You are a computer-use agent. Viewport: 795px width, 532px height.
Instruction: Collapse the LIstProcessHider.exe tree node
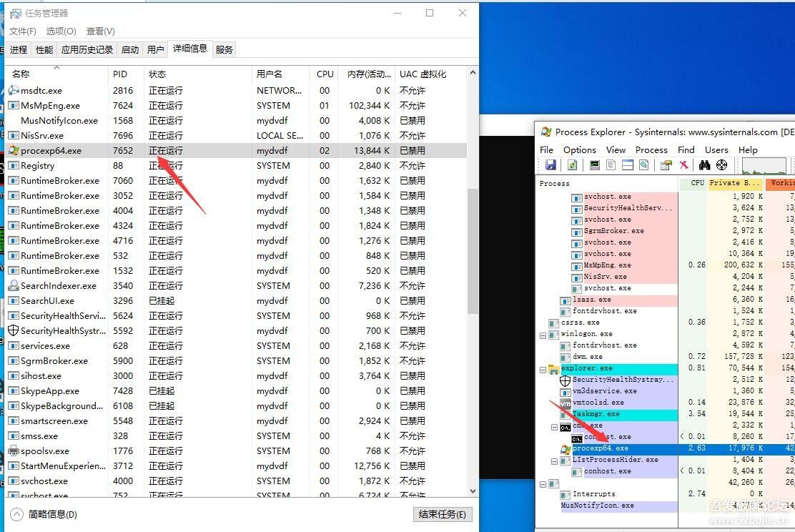pos(554,461)
